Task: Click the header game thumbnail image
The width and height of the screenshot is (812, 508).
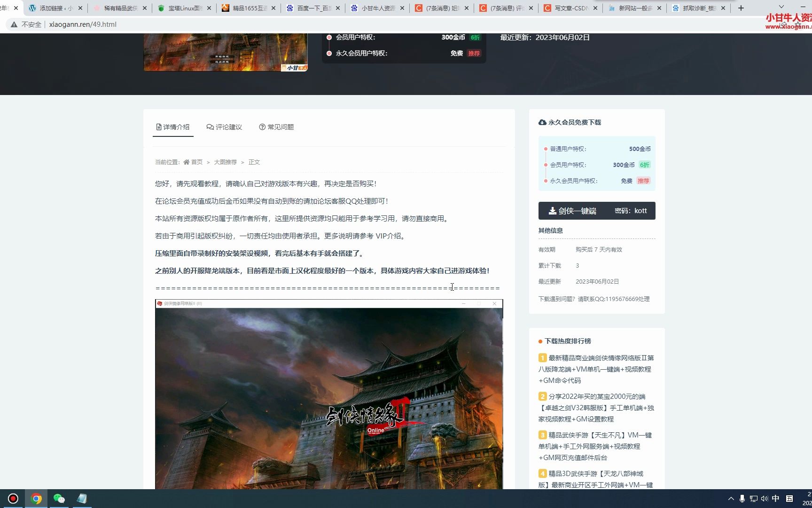Action: coord(226,52)
